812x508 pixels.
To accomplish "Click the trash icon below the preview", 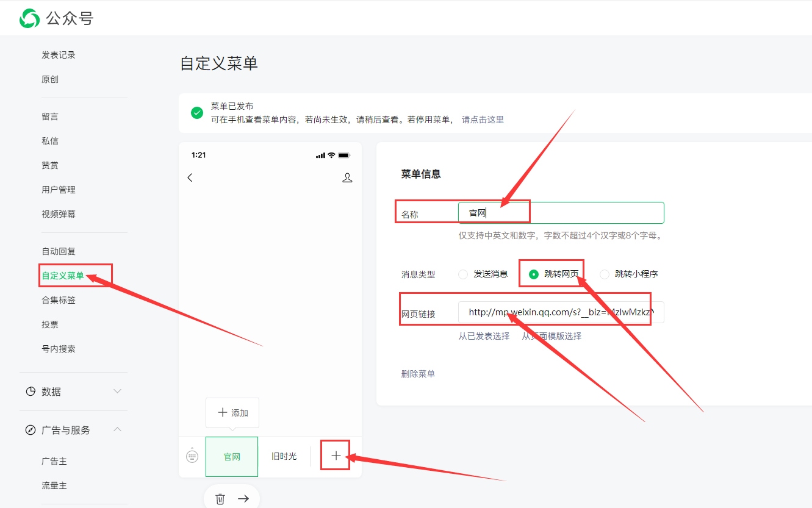I will click(x=220, y=498).
